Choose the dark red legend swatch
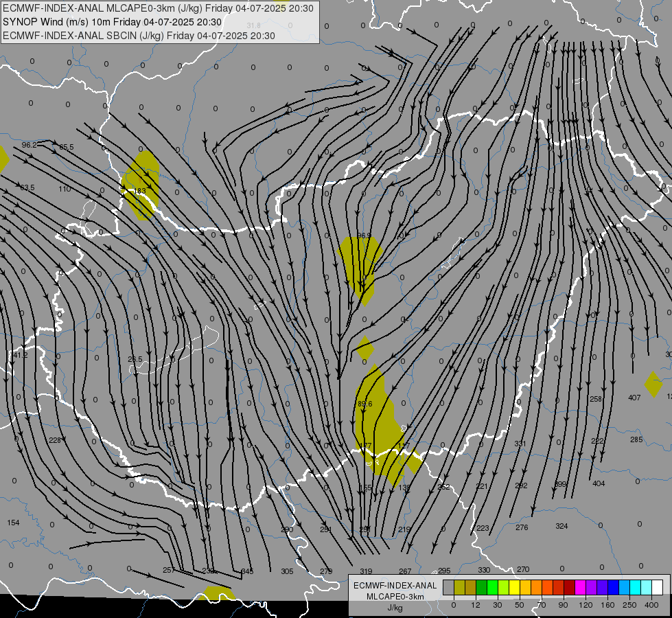Image resolution: width=672 pixels, height=618 pixels. point(570,588)
